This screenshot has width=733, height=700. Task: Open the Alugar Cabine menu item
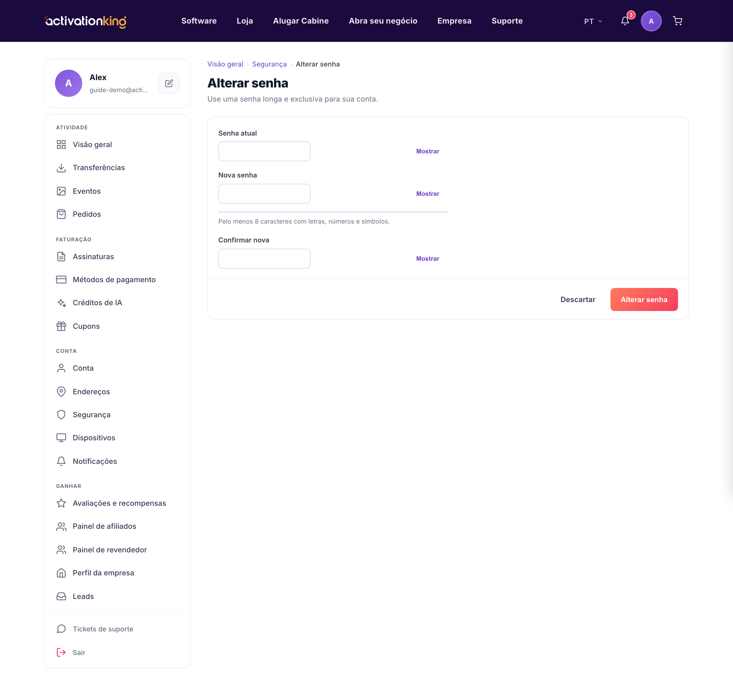pyautogui.click(x=301, y=21)
